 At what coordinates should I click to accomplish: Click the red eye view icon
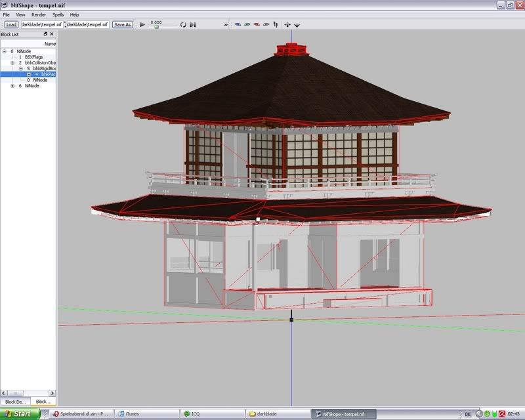point(257,25)
